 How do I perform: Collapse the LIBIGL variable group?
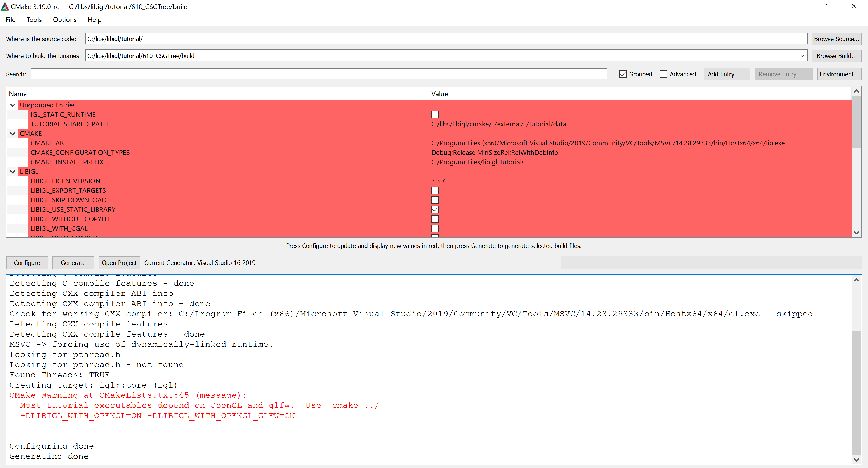coord(12,172)
